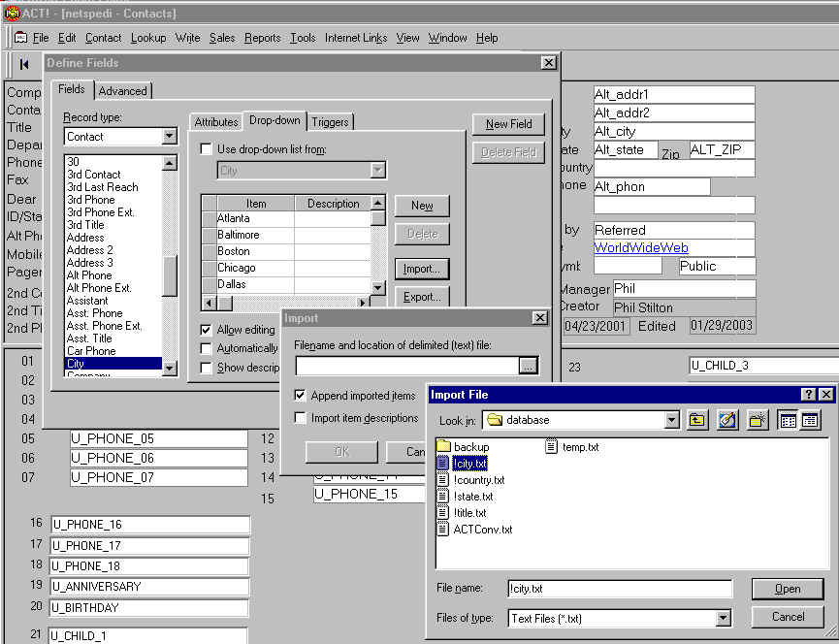Viewport: 839px width, 644px height.
Task: Click the U_BIRTHDAY field
Action: coord(150,608)
